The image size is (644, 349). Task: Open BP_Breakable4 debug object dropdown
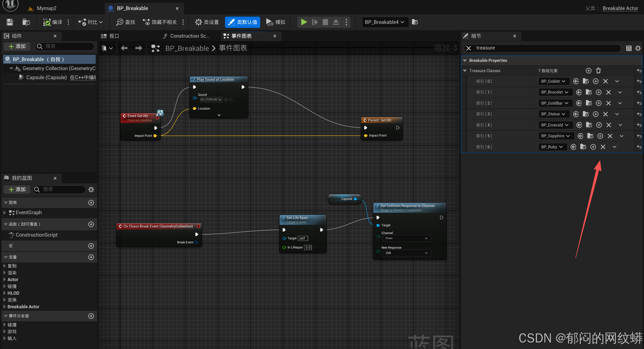pos(385,22)
